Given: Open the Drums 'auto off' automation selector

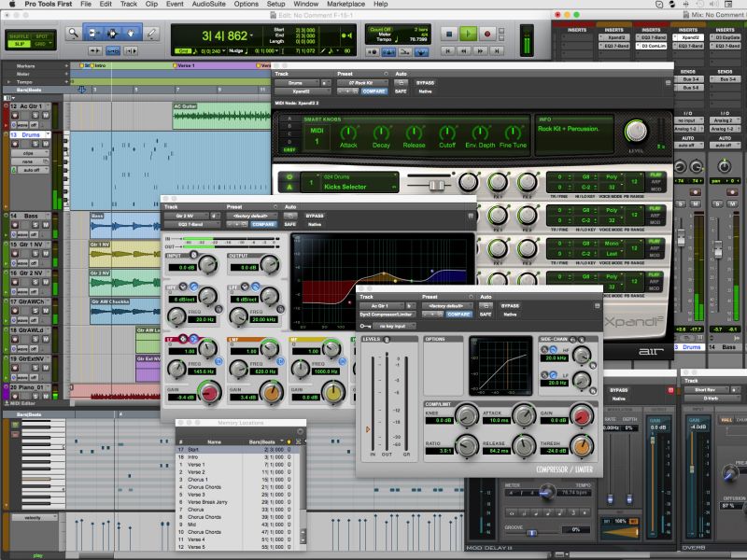Looking at the screenshot, I should 34,170.
